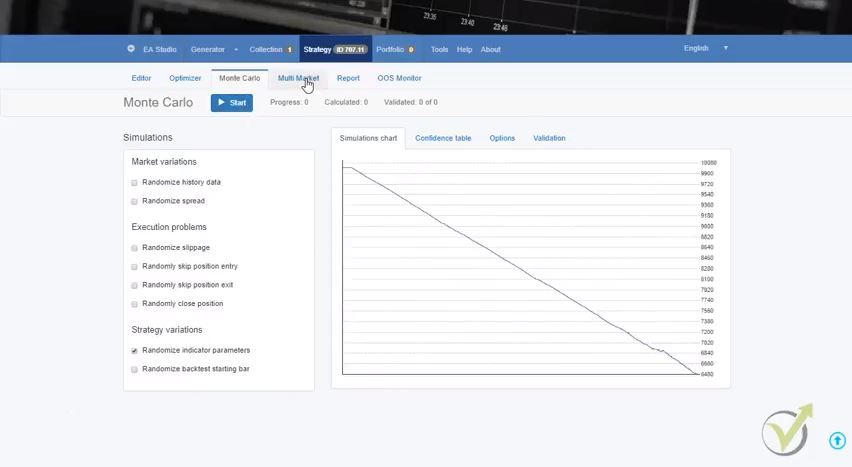The width and height of the screenshot is (852, 467).
Task: Click the Validated: 0 of 0 text
Action: [411, 102]
